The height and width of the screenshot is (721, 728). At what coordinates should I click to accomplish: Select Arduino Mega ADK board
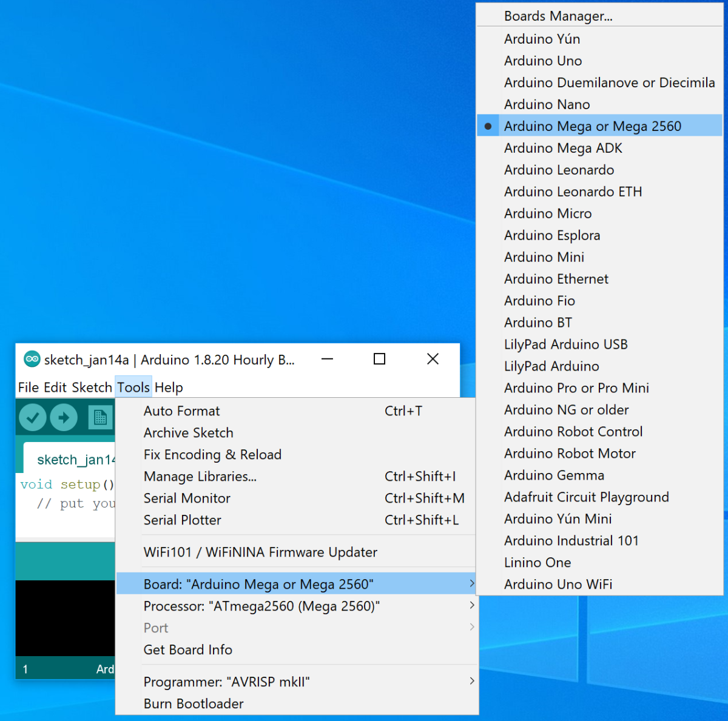(x=599, y=148)
